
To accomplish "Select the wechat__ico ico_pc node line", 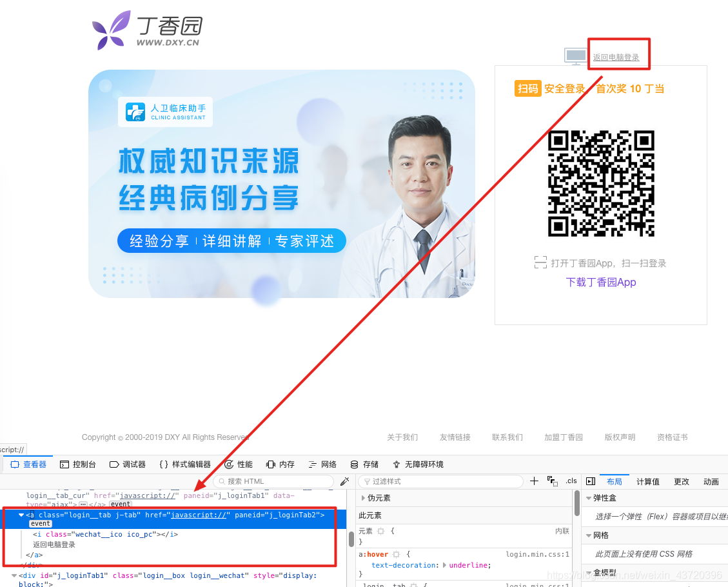I will 105,534.
